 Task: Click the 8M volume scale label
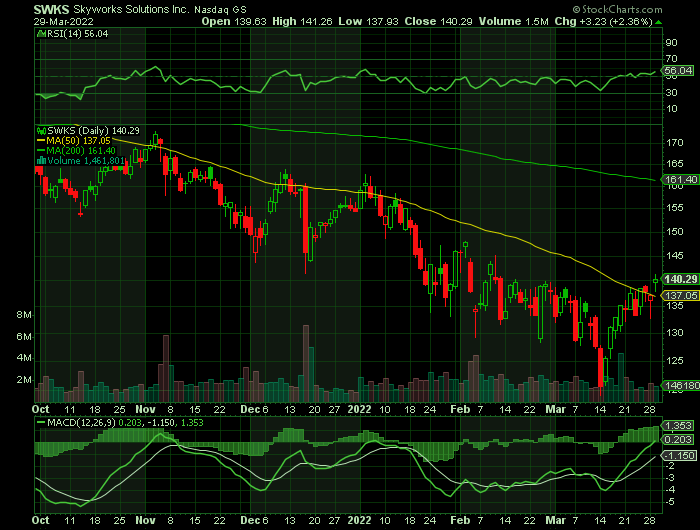click(x=24, y=315)
